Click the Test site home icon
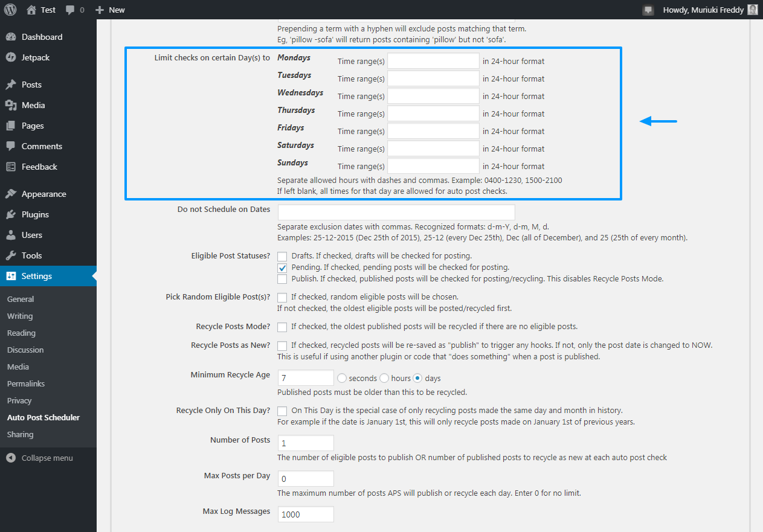The image size is (763, 532). (31, 10)
